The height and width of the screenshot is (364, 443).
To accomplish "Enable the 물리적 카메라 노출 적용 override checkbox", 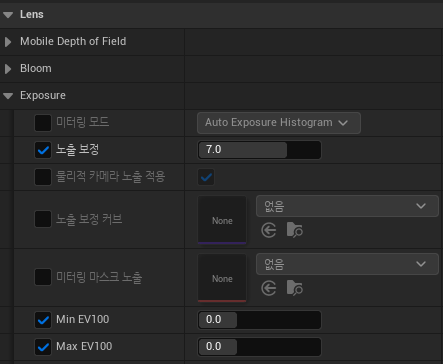I will pos(43,177).
